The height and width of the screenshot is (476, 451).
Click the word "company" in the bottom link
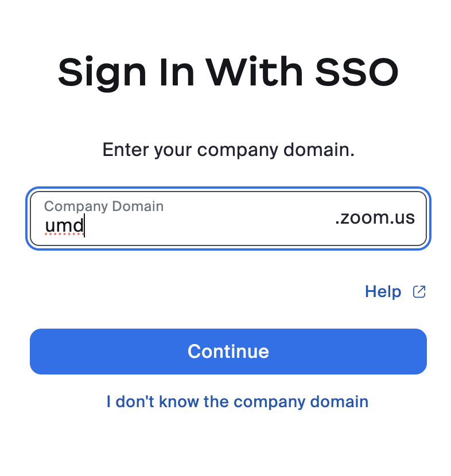(x=269, y=402)
